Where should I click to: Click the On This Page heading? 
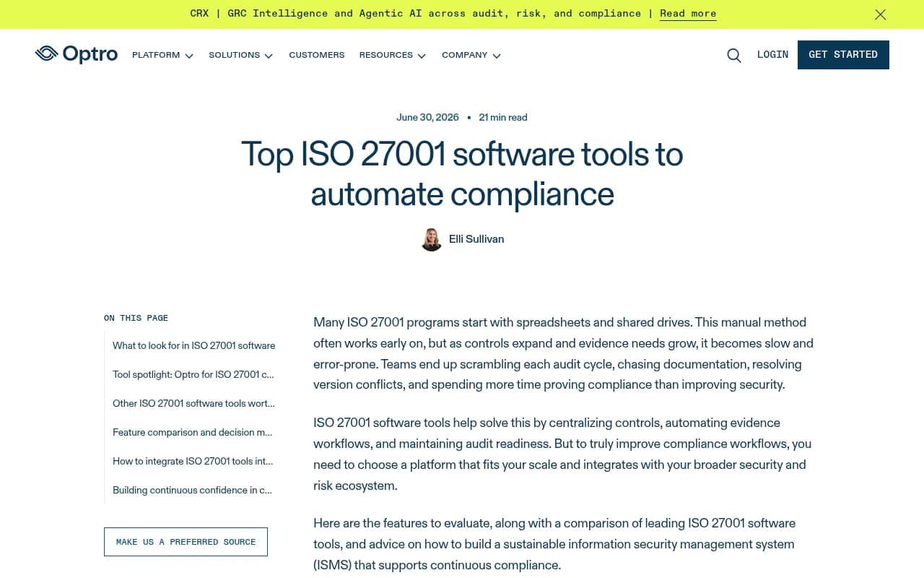pos(136,318)
